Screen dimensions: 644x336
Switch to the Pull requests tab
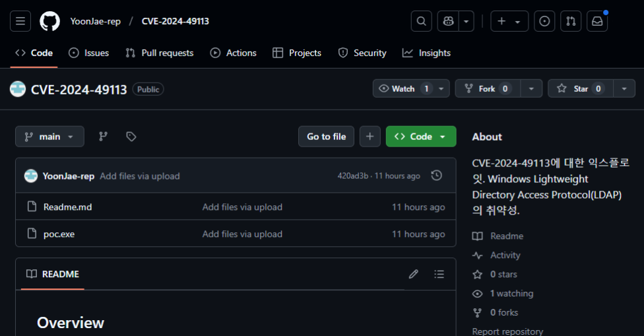(x=160, y=53)
